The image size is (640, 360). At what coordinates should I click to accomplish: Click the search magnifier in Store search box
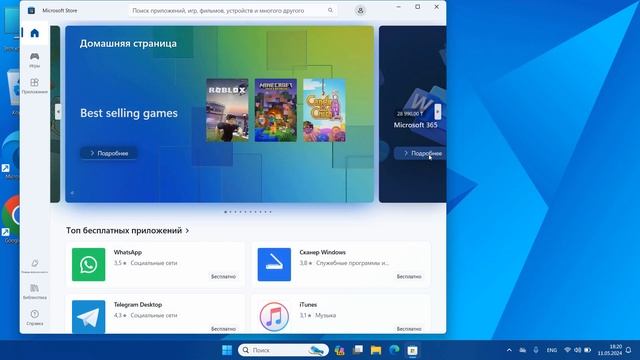pos(330,11)
